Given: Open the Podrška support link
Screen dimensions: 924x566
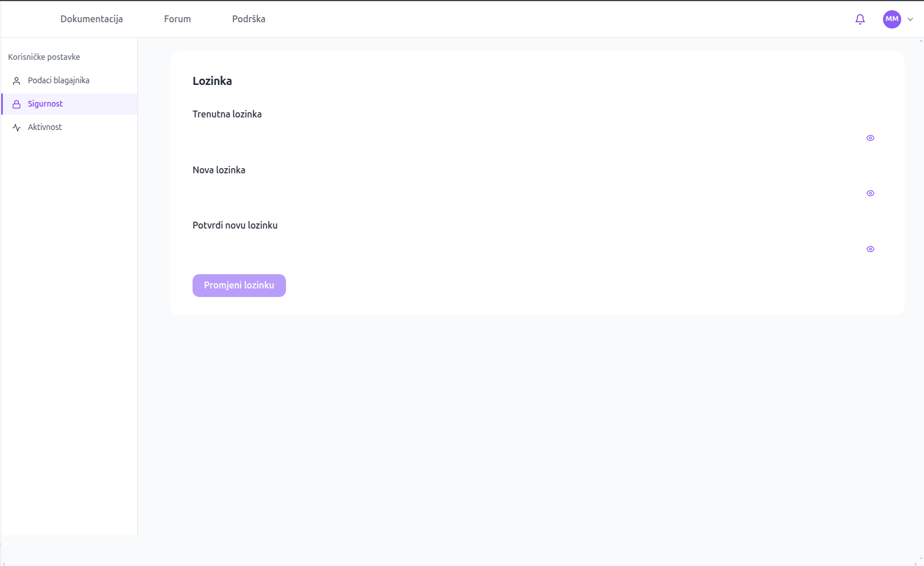Looking at the screenshot, I should (248, 19).
